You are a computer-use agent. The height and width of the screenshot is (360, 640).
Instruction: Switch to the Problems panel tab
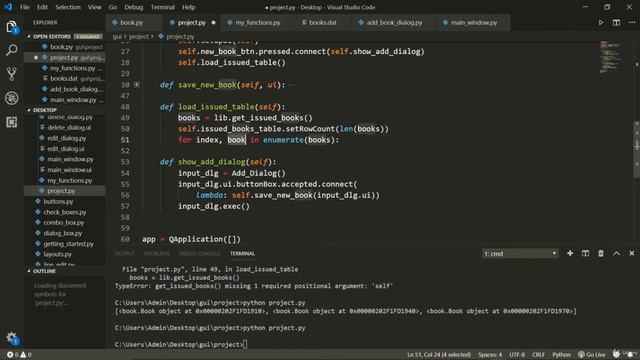click(x=157, y=253)
